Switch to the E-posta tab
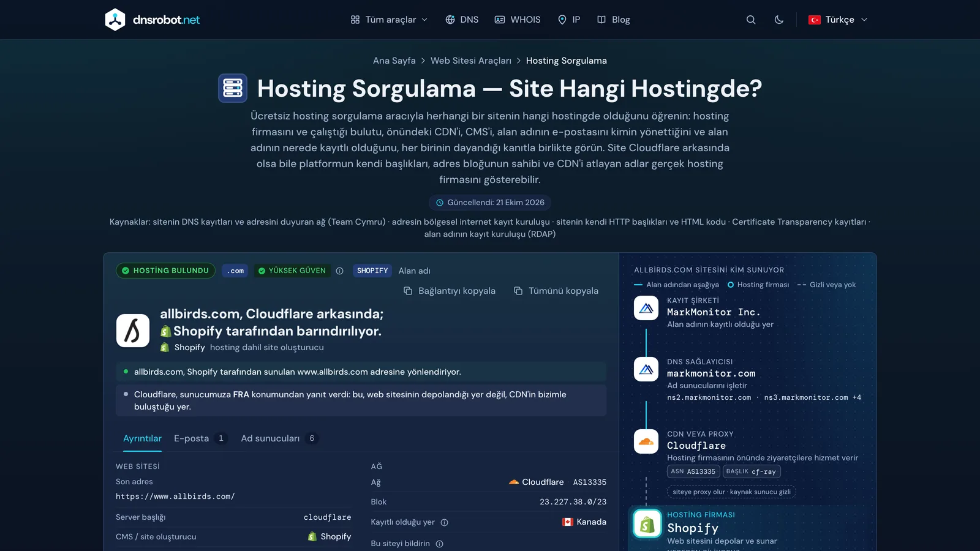 tap(200, 438)
